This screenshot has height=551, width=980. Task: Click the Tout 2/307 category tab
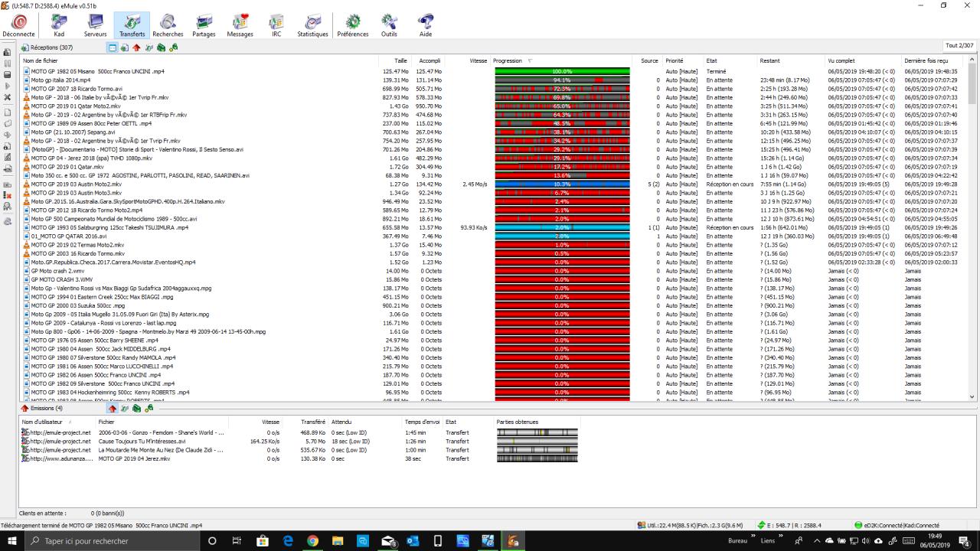point(959,46)
